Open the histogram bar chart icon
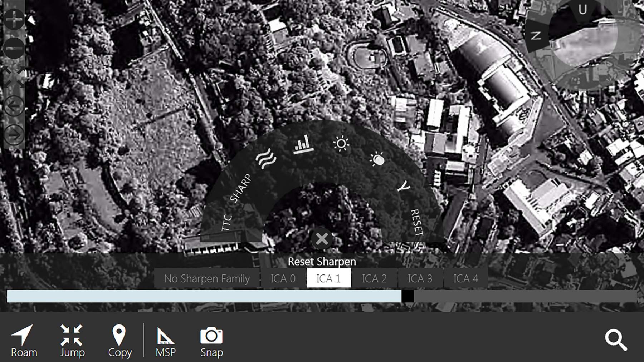Image resolution: width=644 pixels, height=362 pixels. (x=303, y=144)
